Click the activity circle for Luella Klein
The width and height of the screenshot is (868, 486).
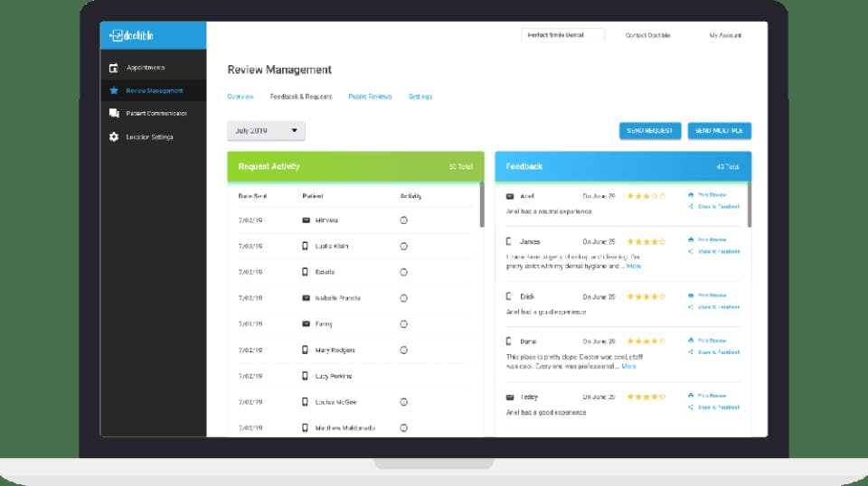pyautogui.click(x=403, y=246)
